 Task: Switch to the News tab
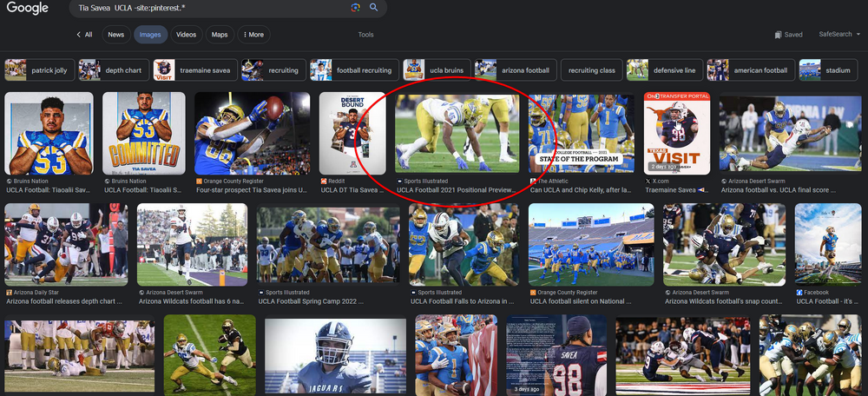[115, 35]
